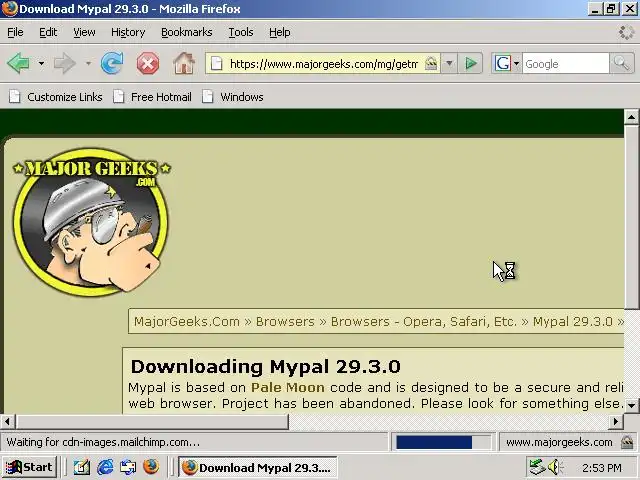Open the Windows bookmark

pos(233,97)
